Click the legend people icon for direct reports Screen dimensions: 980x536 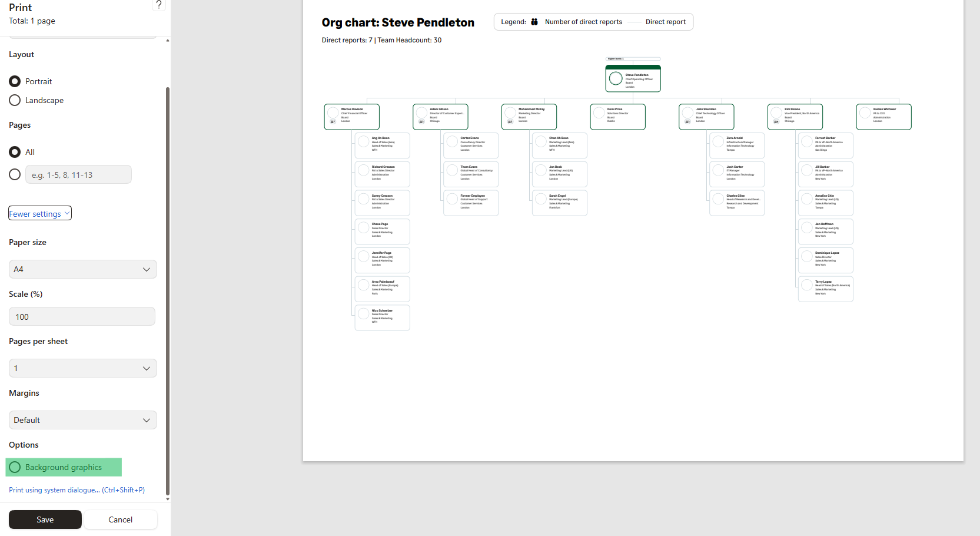click(534, 22)
